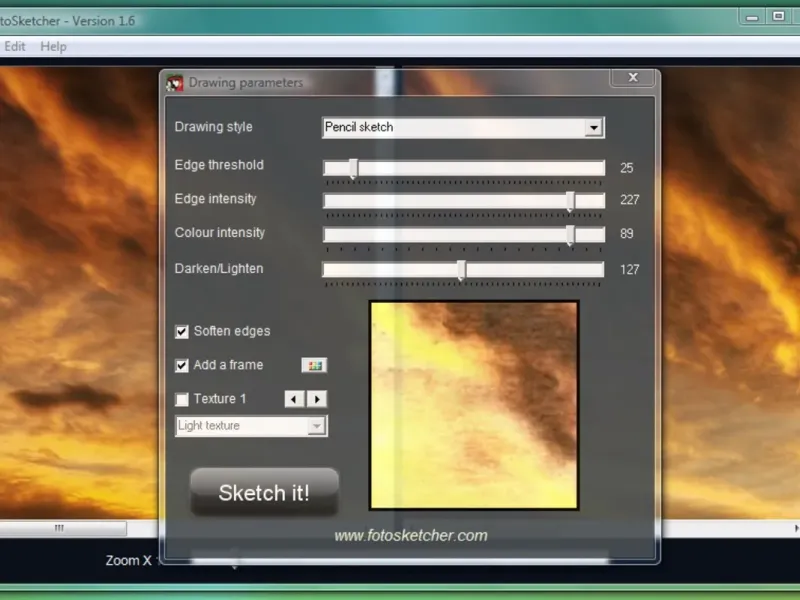Click the Drawing style dropdown arrow

pyautogui.click(x=594, y=128)
